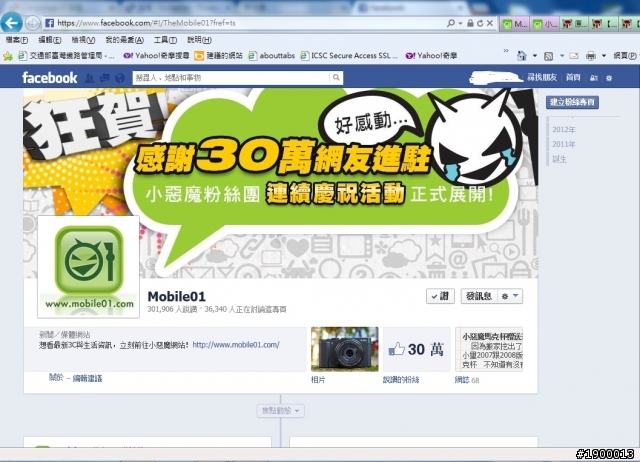Open Facebook notifications globe icon
The image size is (640, 462).
pos(120,78)
